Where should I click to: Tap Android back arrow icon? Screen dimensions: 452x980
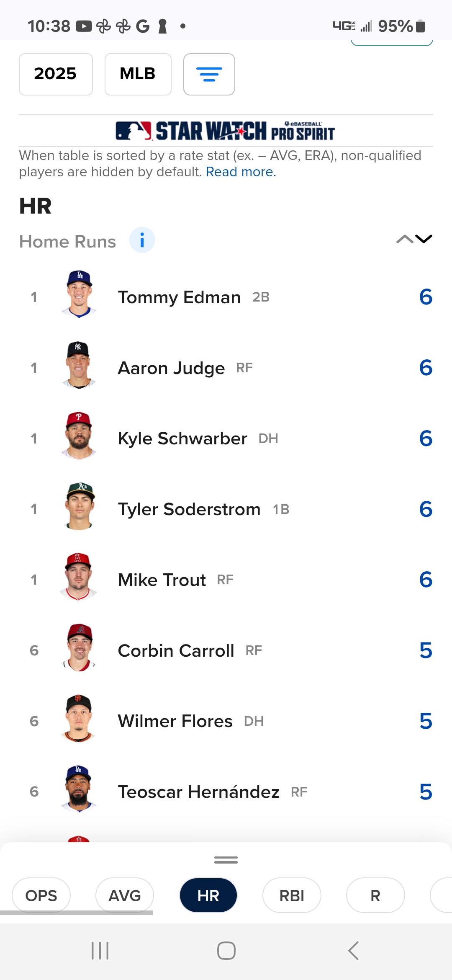(x=354, y=950)
